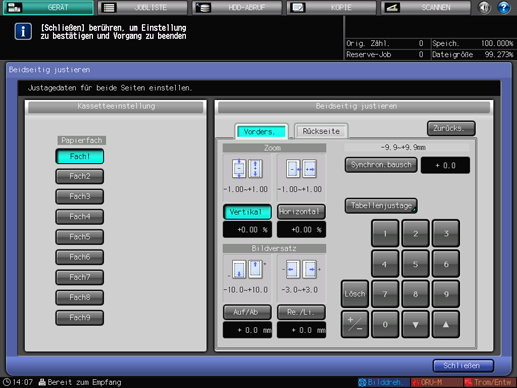The width and height of the screenshot is (517, 388).
Task: Click the vertical zoom +0.00 % field
Action: coord(247,230)
